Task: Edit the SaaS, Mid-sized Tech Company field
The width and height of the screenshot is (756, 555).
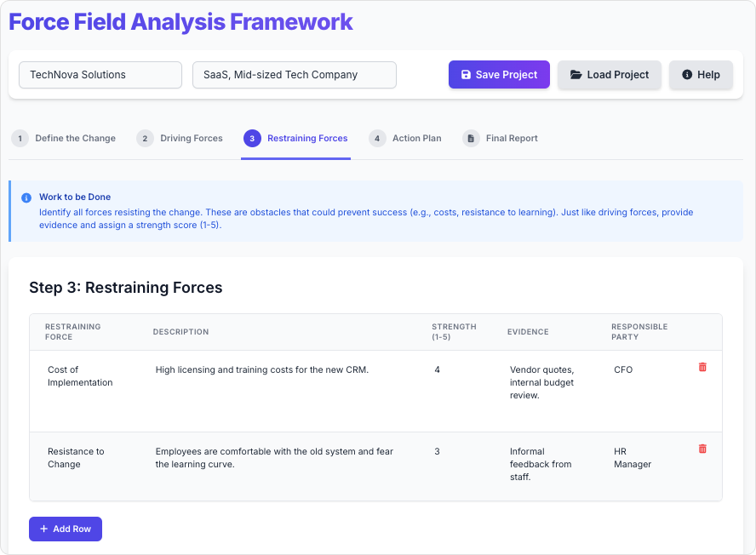Action: (294, 75)
